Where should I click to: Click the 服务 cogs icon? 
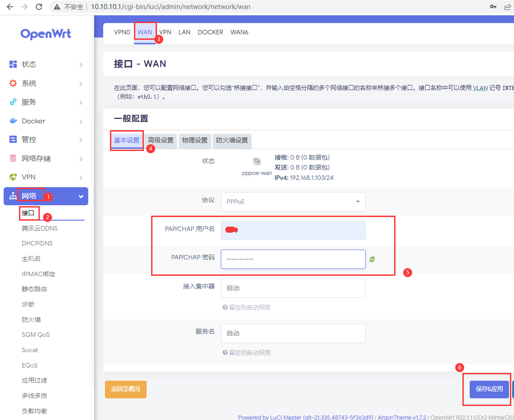pyautogui.click(x=13, y=102)
